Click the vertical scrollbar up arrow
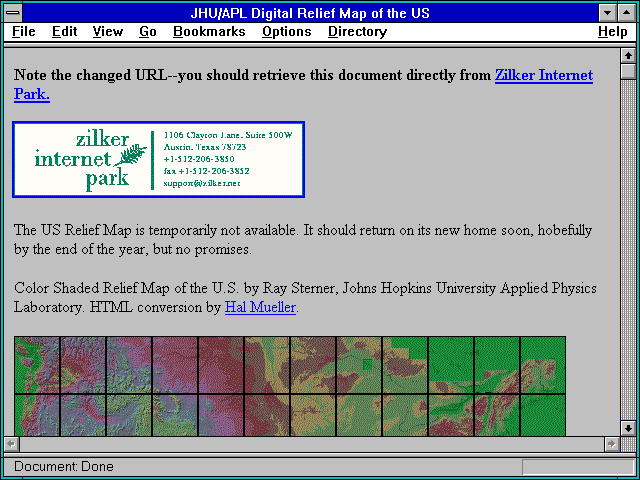 pos(628,56)
